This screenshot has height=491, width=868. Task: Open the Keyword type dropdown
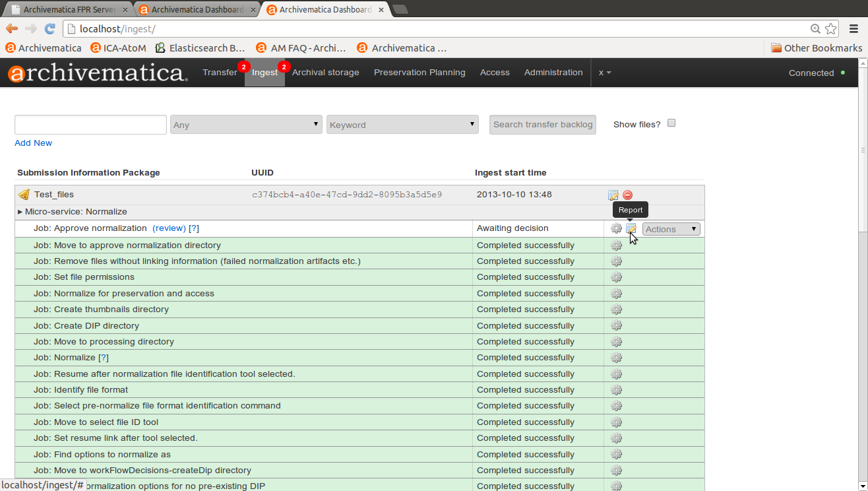pos(402,125)
